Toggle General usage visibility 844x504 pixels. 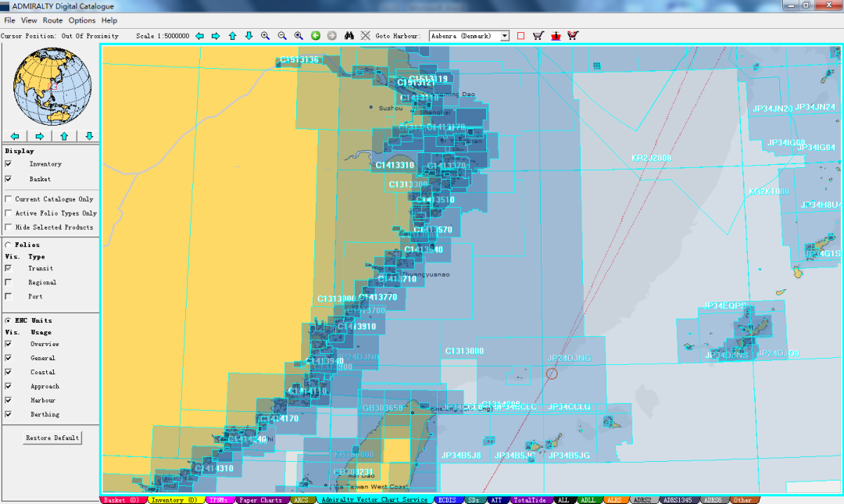pos(8,358)
